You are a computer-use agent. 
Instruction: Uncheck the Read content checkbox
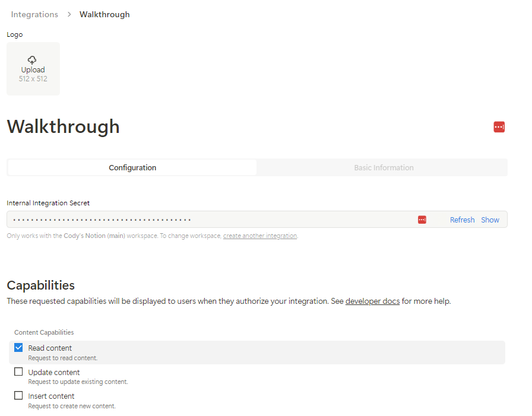(x=18, y=348)
